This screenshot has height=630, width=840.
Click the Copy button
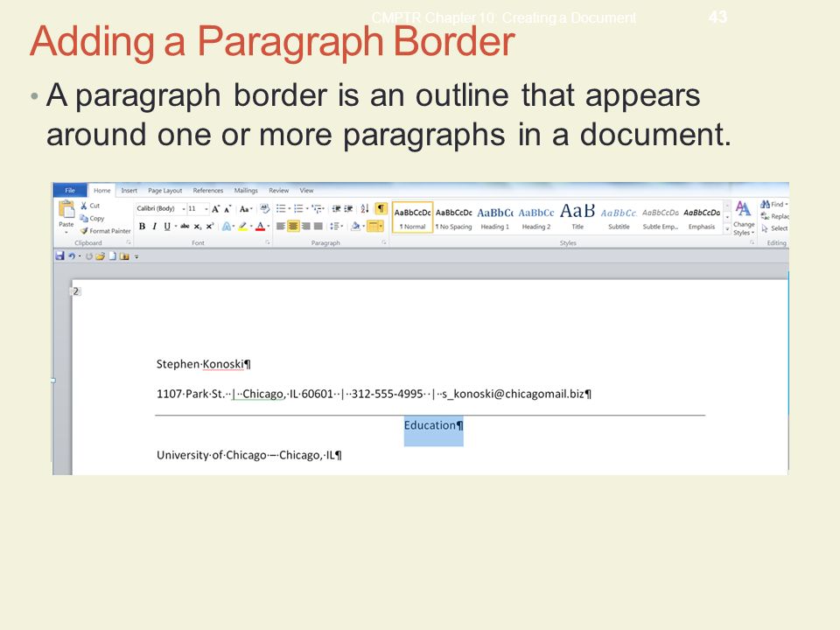click(92, 218)
